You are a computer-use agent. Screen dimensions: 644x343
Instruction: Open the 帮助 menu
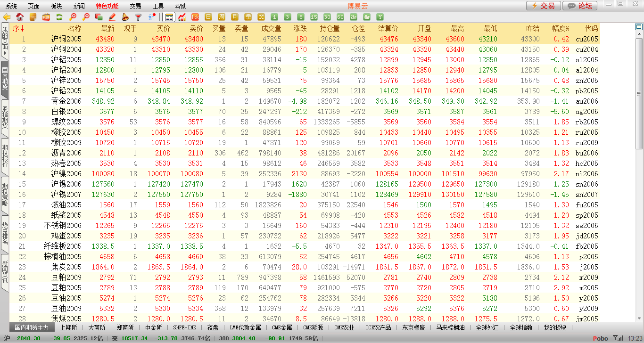181,6
